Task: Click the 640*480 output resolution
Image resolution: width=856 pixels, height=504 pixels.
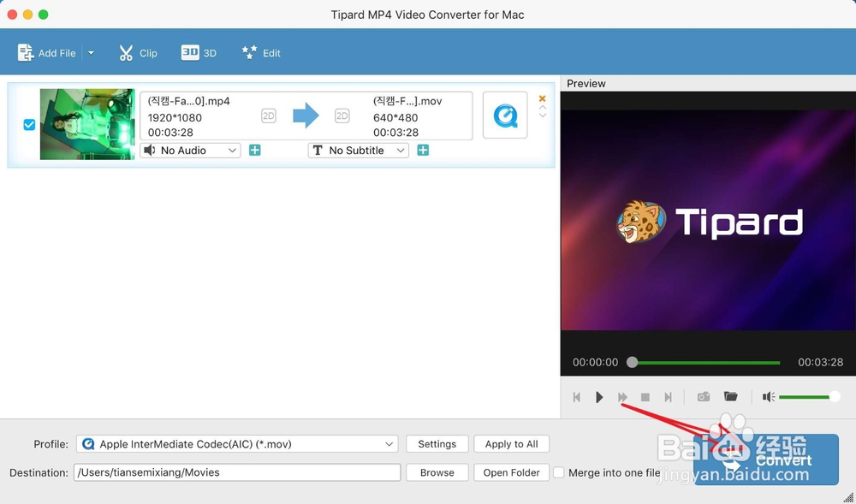Action: tap(395, 118)
